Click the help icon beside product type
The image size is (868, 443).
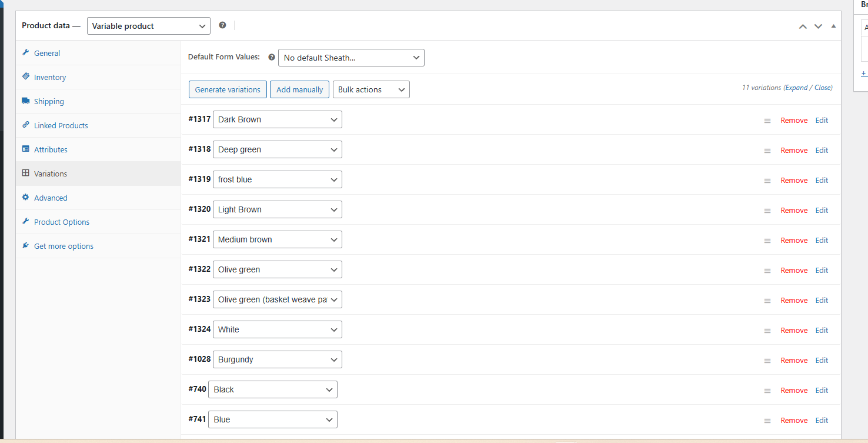coord(222,25)
